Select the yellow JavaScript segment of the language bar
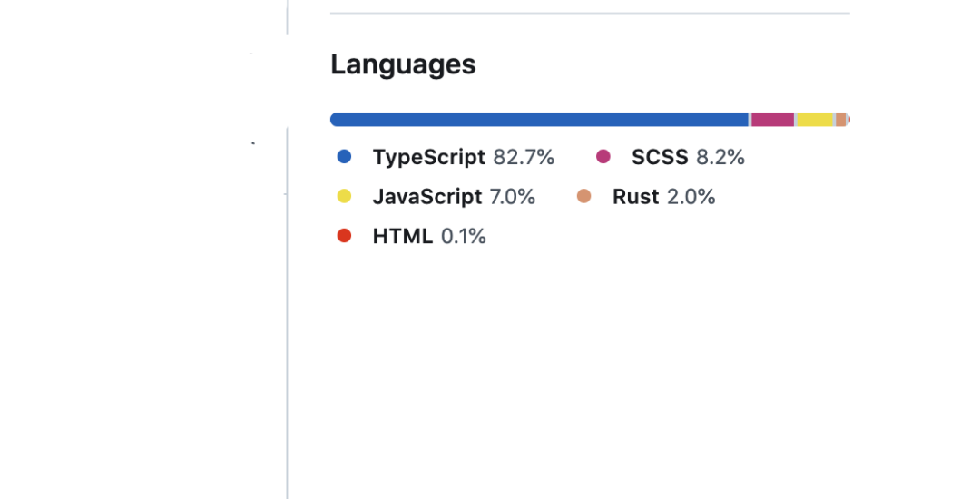The height and width of the screenshot is (499, 980). pyautogui.click(x=814, y=119)
